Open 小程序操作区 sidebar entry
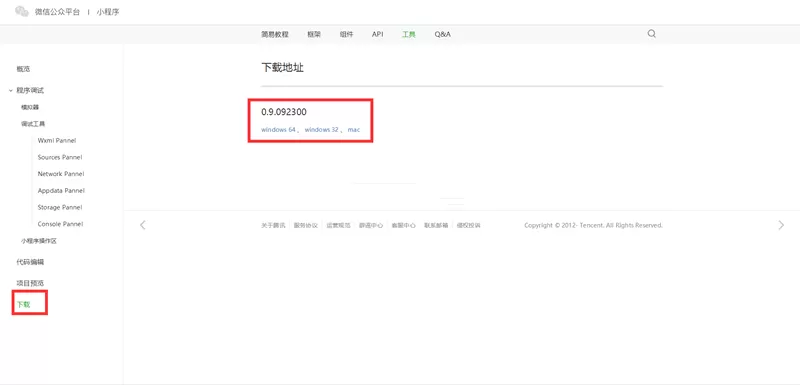 click(x=39, y=241)
